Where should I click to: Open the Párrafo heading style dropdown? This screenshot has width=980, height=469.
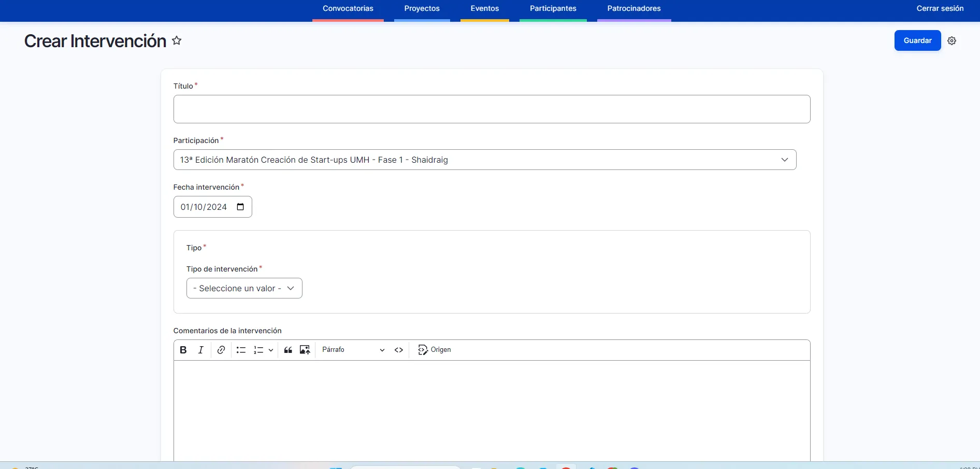353,350
